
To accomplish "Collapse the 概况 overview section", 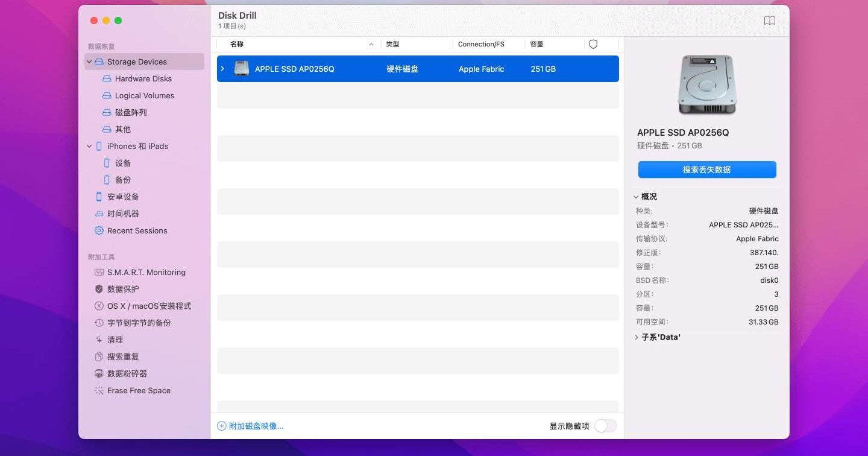I will [637, 197].
